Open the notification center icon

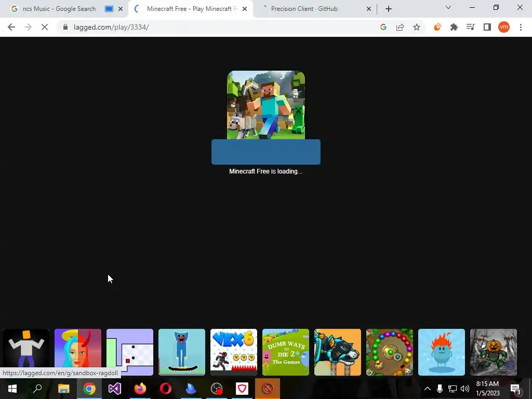click(516, 389)
